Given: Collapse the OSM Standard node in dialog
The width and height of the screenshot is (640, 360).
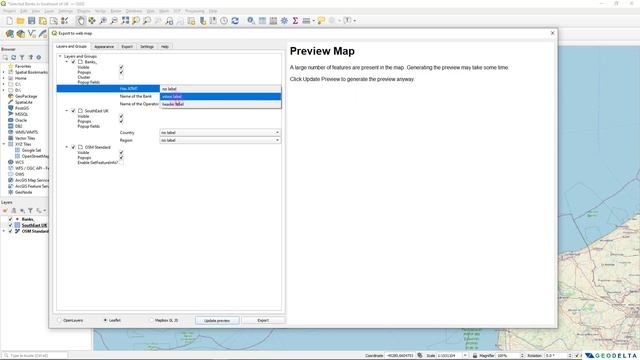Looking at the screenshot, I should (x=67, y=147).
